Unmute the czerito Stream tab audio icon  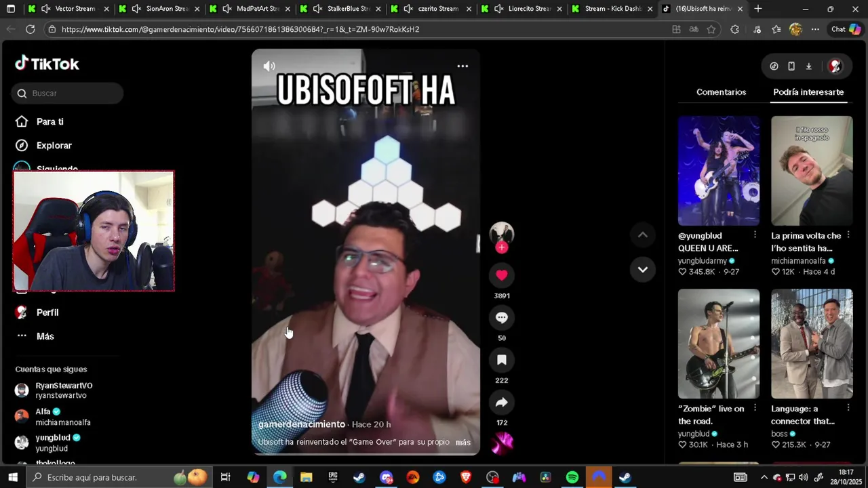tap(408, 9)
